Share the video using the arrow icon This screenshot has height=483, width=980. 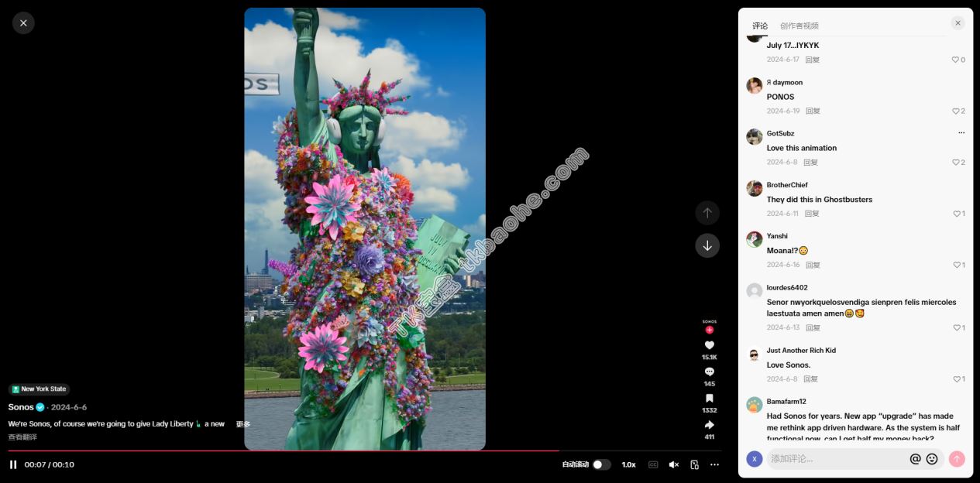709,425
